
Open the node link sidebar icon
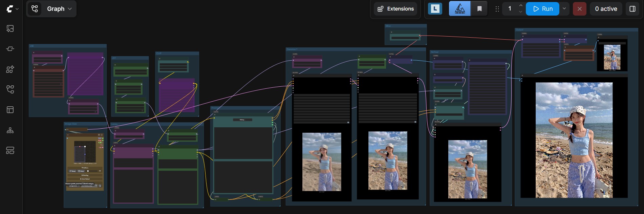[10, 49]
